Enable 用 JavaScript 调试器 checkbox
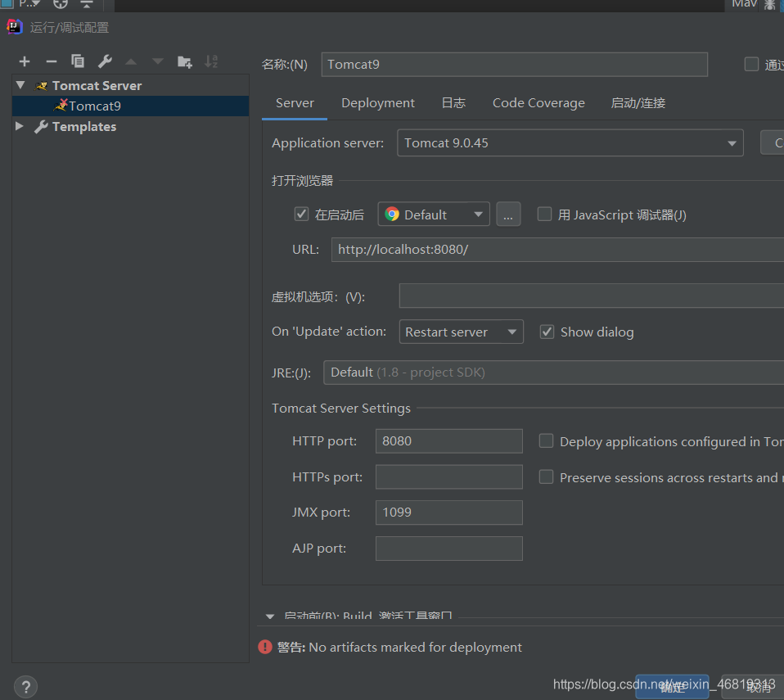784x700 pixels. pyautogui.click(x=544, y=215)
